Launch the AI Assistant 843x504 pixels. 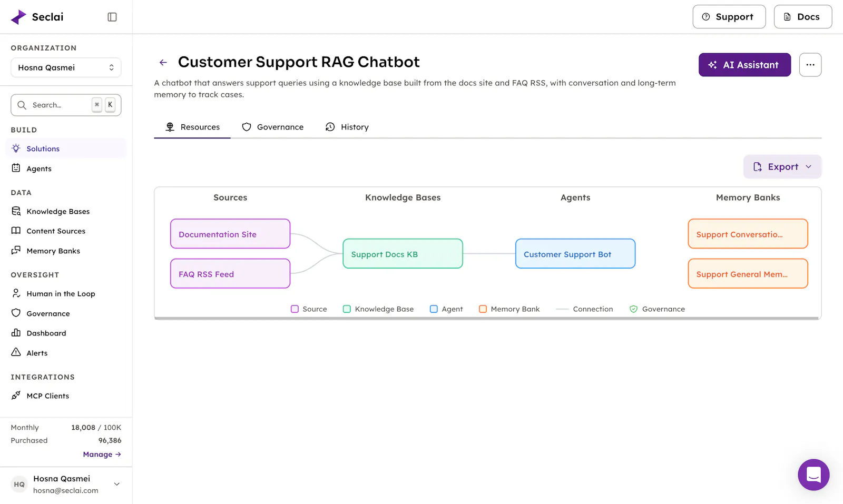[744, 65]
